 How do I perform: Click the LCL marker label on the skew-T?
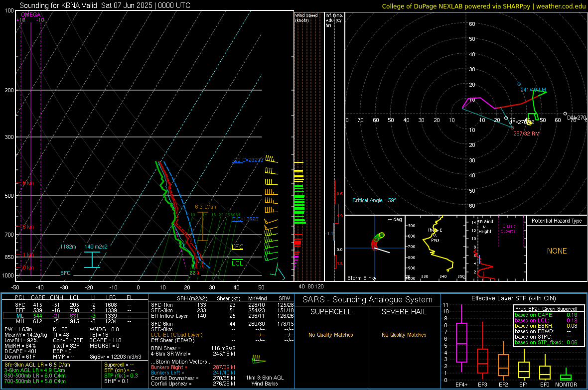click(x=237, y=263)
